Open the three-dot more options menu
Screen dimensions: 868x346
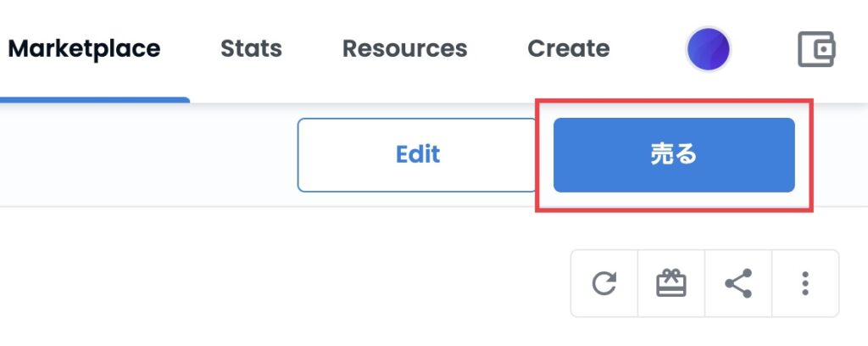pos(805,283)
